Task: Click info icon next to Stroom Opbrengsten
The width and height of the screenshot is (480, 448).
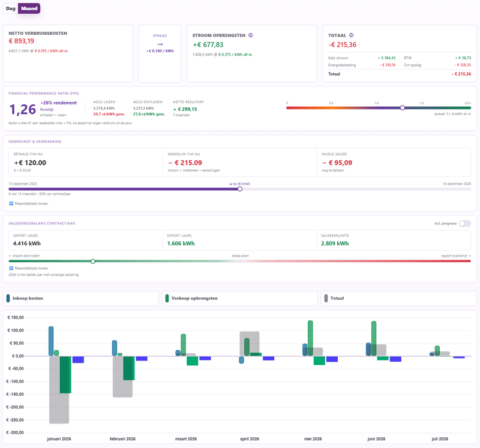Action: (250, 35)
